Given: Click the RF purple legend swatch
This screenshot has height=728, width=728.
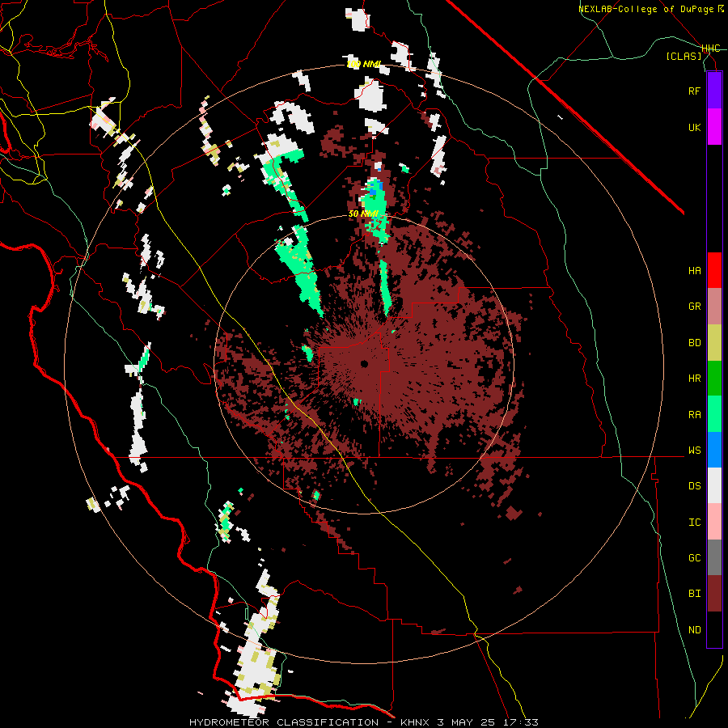Looking at the screenshot, I should pyautogui.click(x=714, y=91).
